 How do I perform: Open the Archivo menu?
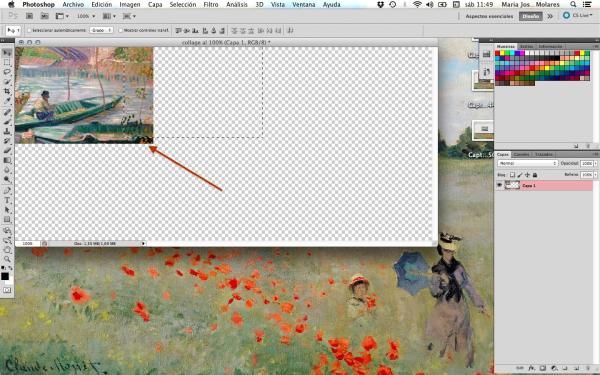click(x=73, y=5)
